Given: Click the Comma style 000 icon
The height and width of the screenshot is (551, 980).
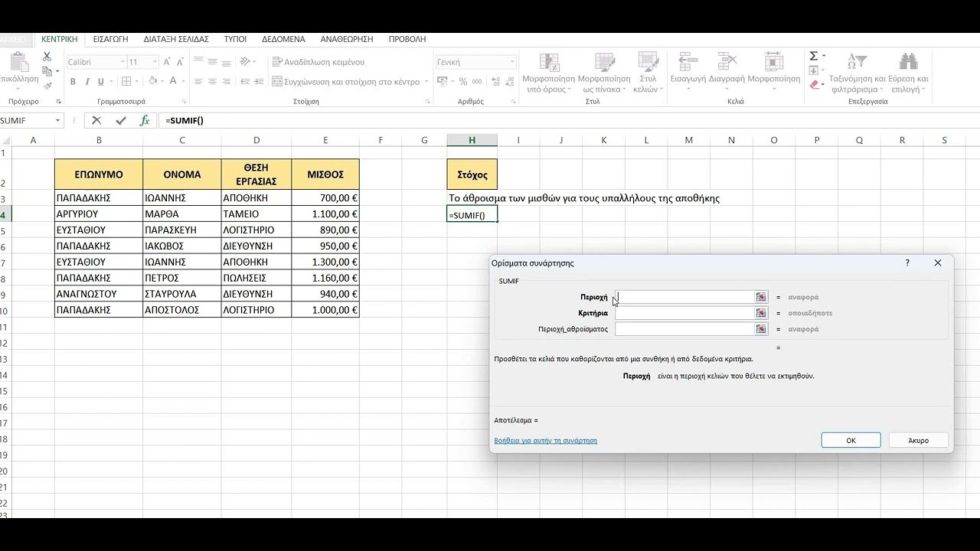Looking at the screenshot, I should point(475,81).
